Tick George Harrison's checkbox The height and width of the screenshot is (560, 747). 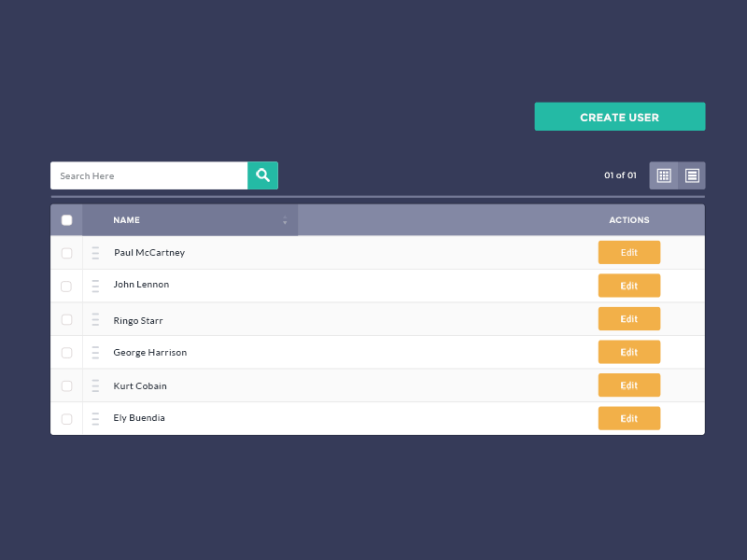(66, 353)
